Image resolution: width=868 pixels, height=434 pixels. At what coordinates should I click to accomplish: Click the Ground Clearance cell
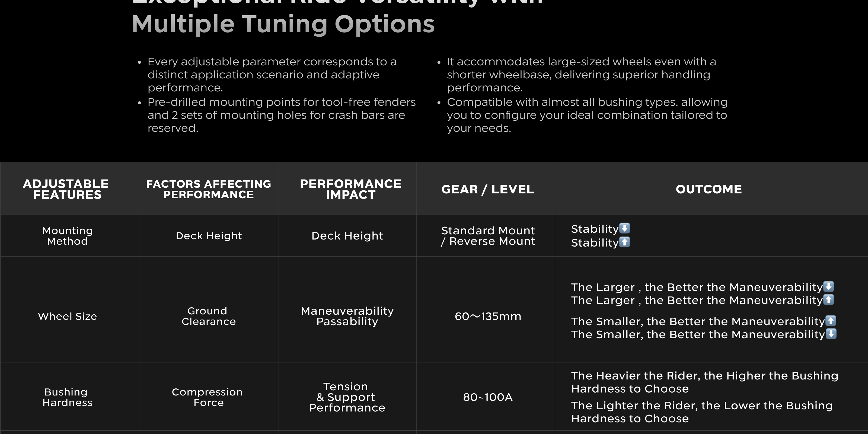coord(209,316)
